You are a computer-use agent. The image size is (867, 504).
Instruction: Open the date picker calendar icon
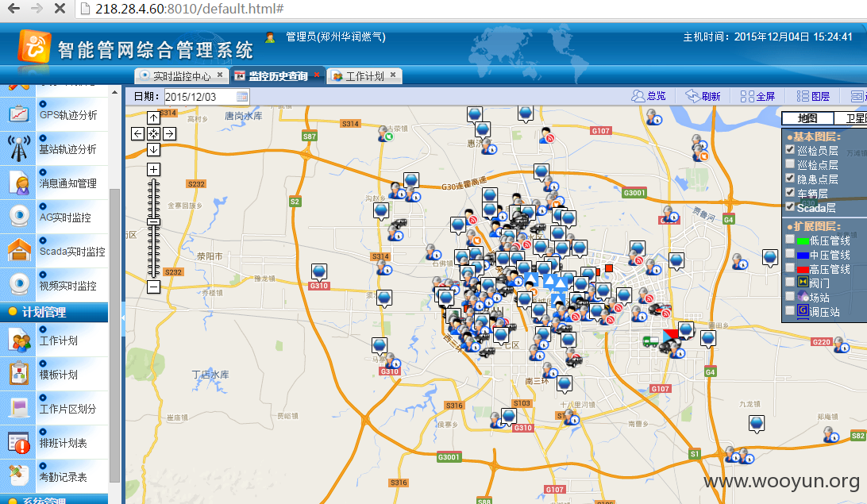pyautogui.click(x=241, y=97)
